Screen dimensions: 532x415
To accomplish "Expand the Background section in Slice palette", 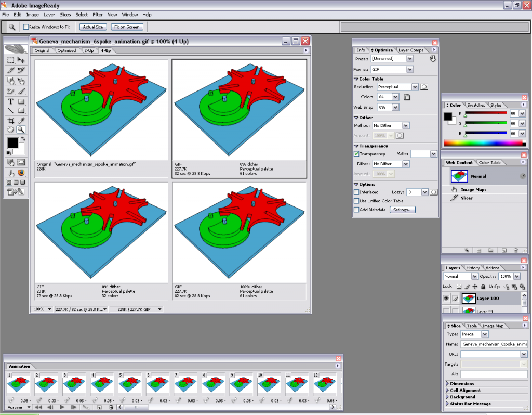I will pyautogui.click(x=447, y=397).
